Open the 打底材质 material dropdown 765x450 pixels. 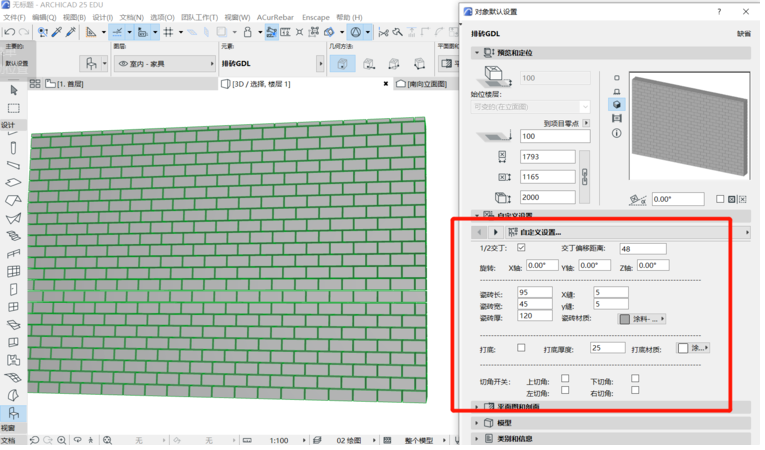(x=693, y=348)
